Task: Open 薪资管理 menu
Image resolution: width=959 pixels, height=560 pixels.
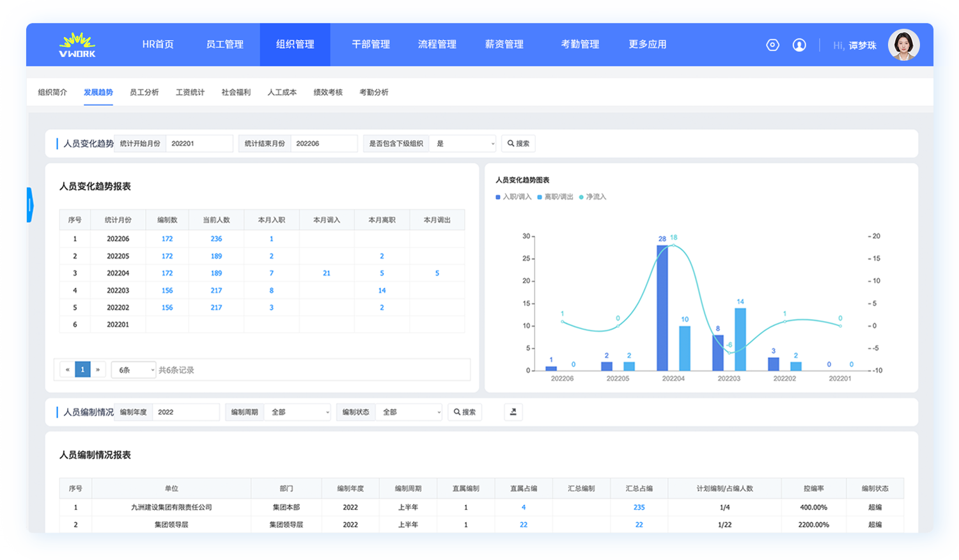Action: (x=504, y=45)
